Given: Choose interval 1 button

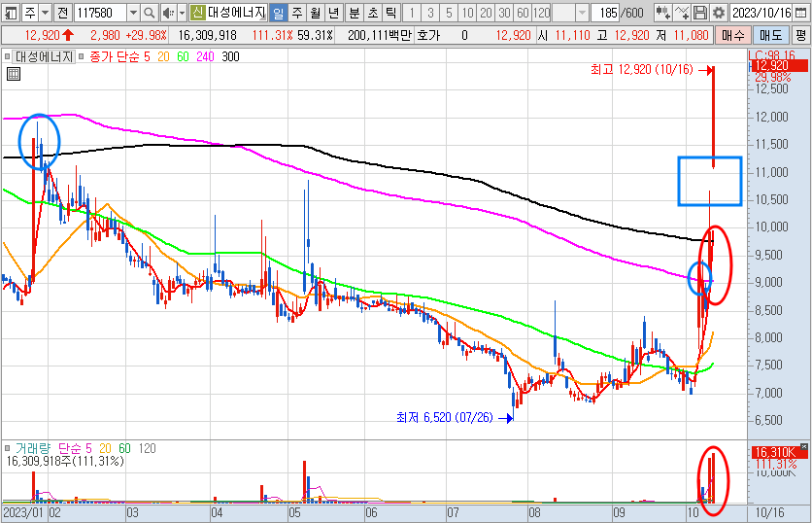Looking at the screenshot, I should (x=412, y=13).
